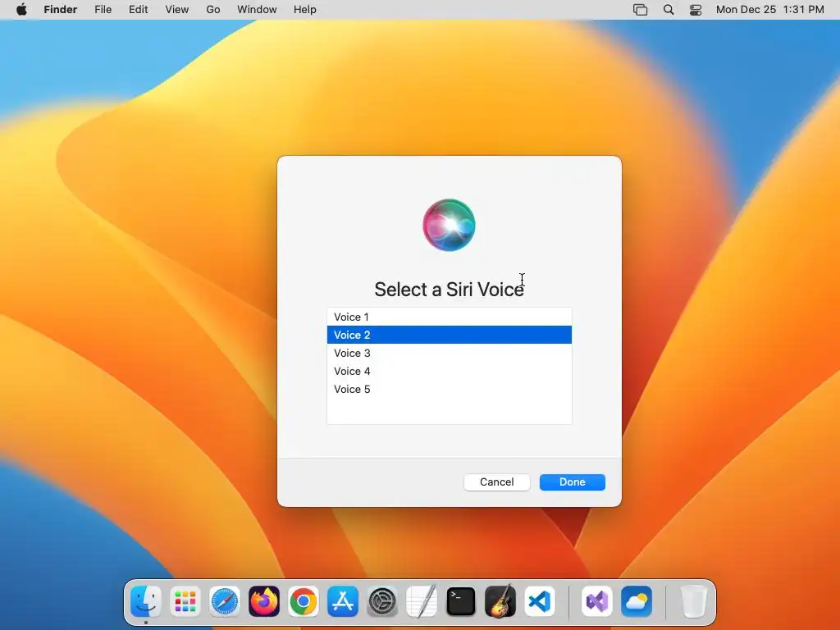Select Voice 5 in the list

450,390
